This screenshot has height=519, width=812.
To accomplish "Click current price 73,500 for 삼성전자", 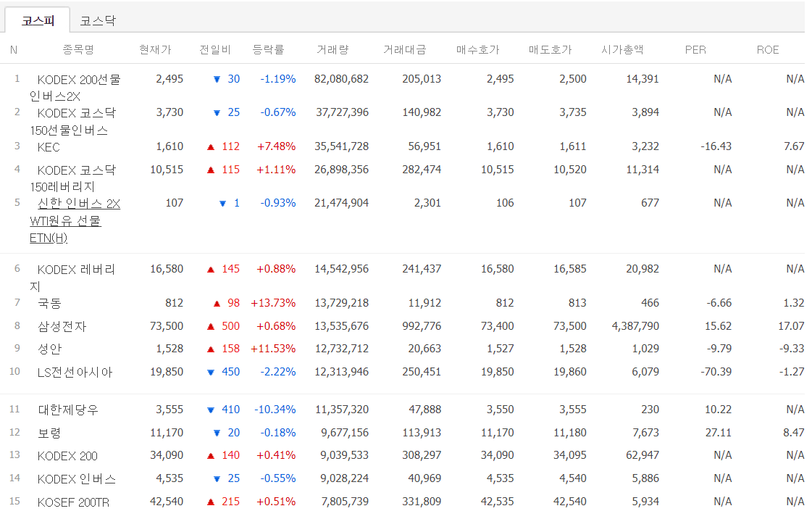I will point(166,326).
